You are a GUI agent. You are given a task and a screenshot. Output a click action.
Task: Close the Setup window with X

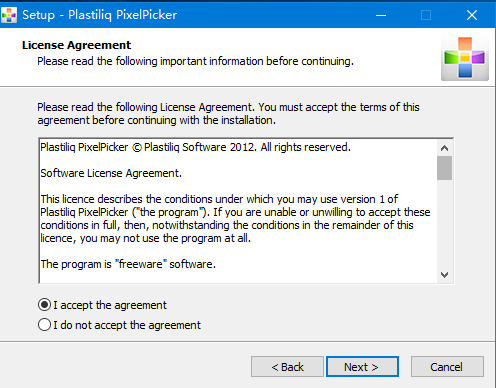472,15
